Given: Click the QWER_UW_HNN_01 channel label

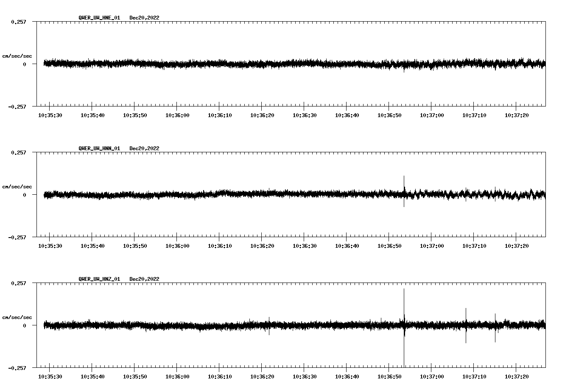Looking at the screenshot, I should (98, 148).
